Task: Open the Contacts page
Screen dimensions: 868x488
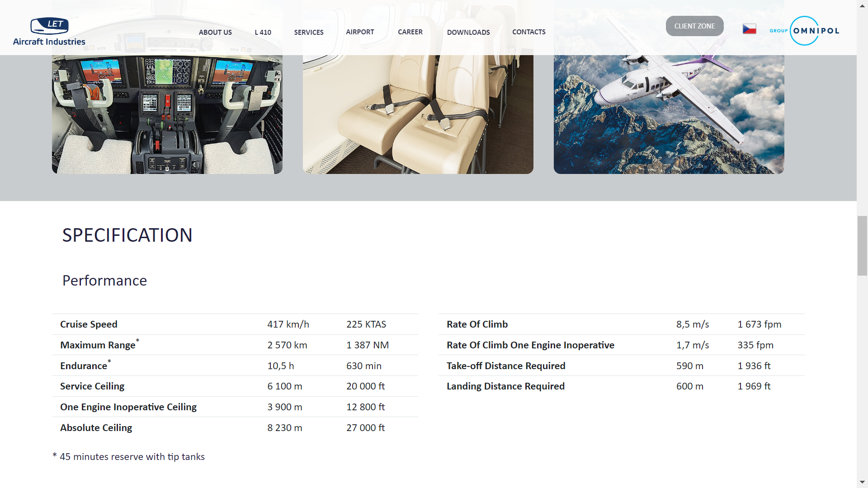Action: tap(528, 32)
